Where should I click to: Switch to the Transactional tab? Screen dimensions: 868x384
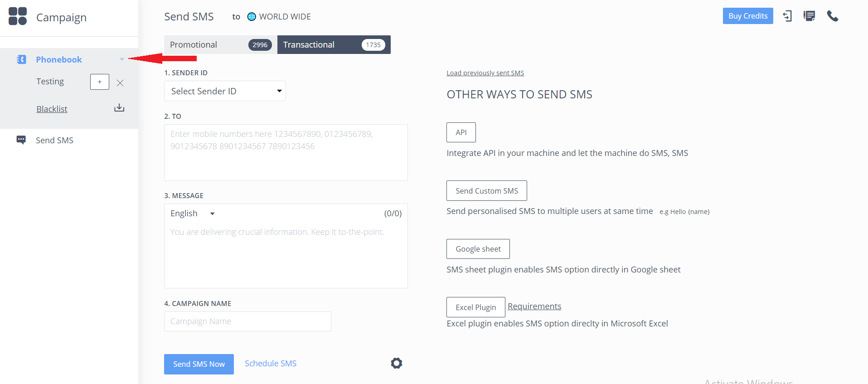[334, 45]
